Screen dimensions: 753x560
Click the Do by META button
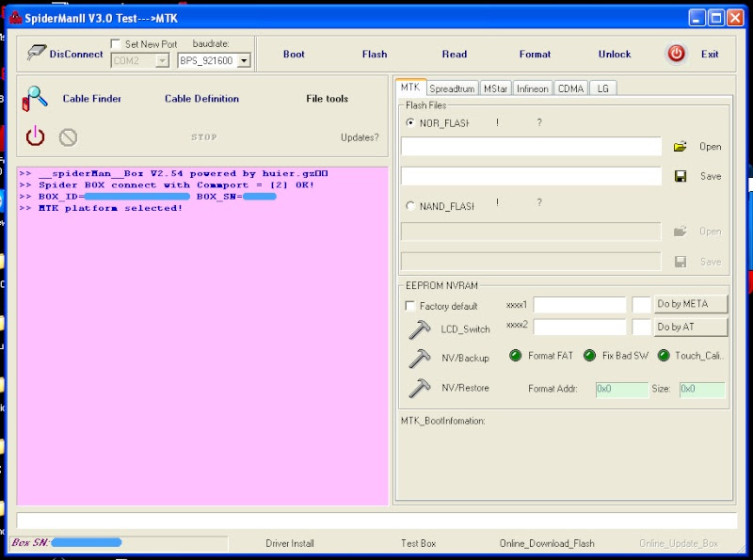point(691,304)
